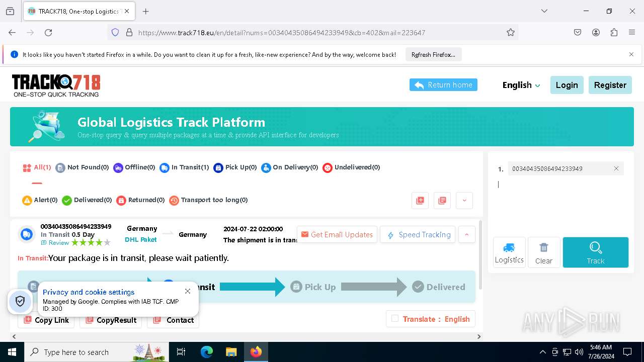This screenshot has height=362, width=644.
Task: Click the add-all red plus icon
Action: tap(420, 200)
